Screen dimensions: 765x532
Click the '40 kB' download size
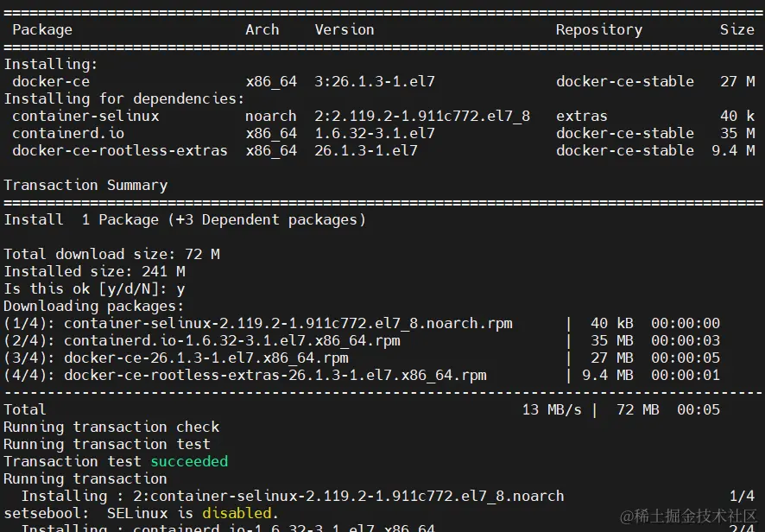pos(612,324)
